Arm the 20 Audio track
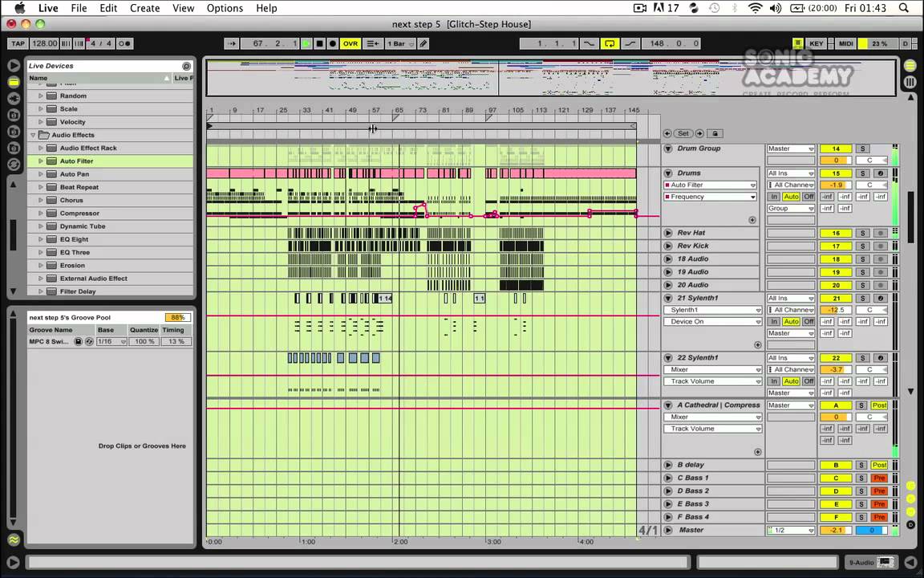The width and height of the screenshot is (924, 578). point(881,285)
